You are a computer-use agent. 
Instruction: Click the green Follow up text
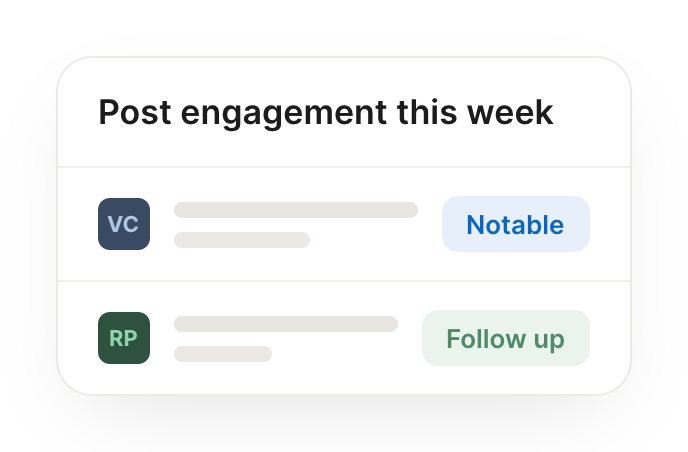point(505,339)
